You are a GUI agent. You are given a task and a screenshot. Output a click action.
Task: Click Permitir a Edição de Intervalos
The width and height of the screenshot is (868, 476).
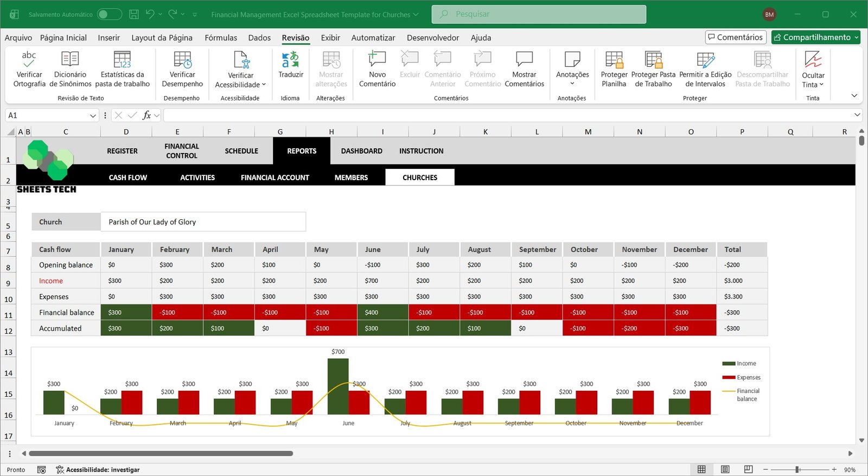[x=705, y=60]
